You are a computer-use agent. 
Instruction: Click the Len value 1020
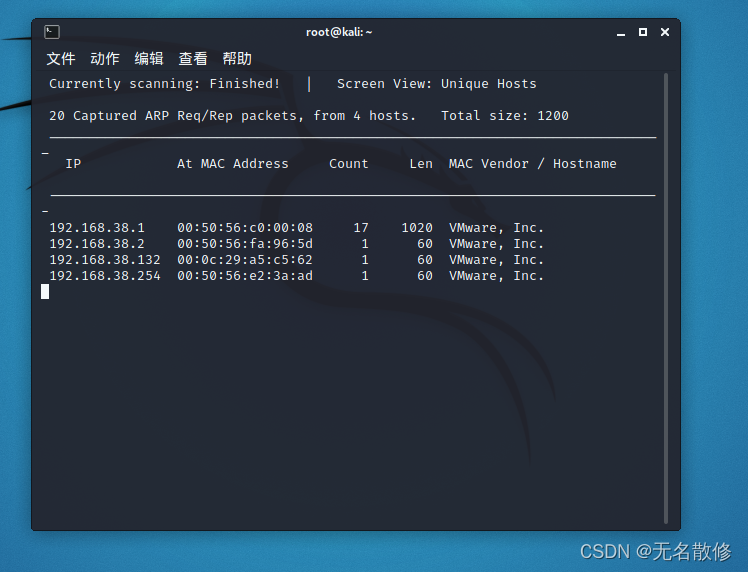pos(417,228)
